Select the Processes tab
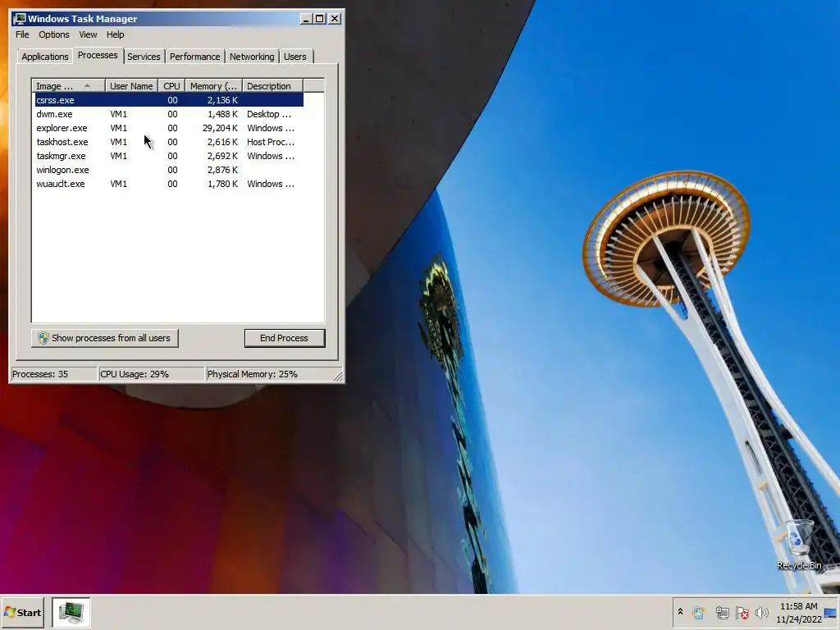 [x=98, y=55]
